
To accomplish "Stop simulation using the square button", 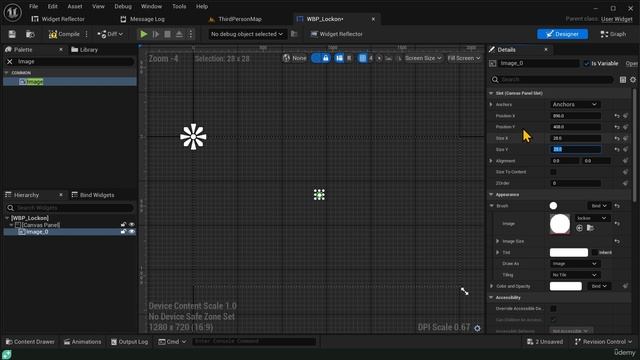I will point(167,34).
